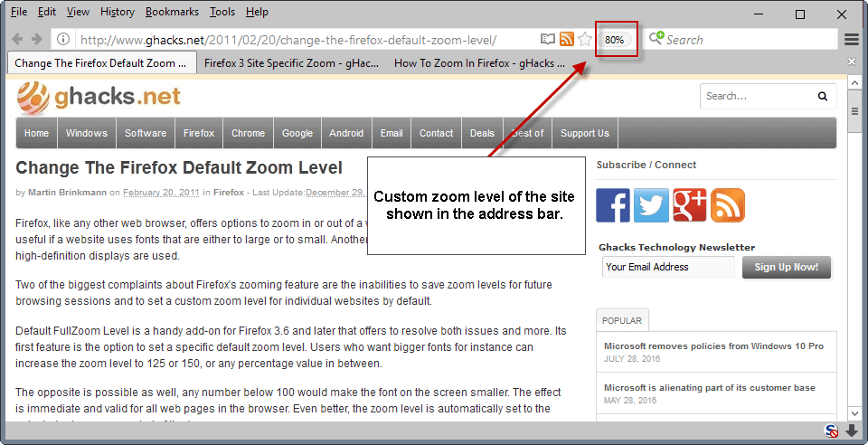
Task: Click author link Martin Brinkmann
Action: click(68, 193)
